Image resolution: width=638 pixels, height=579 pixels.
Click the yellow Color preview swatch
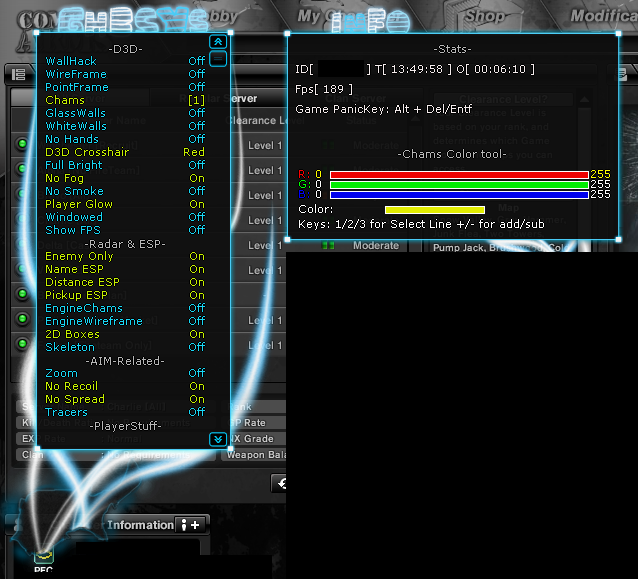tap(435, 210)
